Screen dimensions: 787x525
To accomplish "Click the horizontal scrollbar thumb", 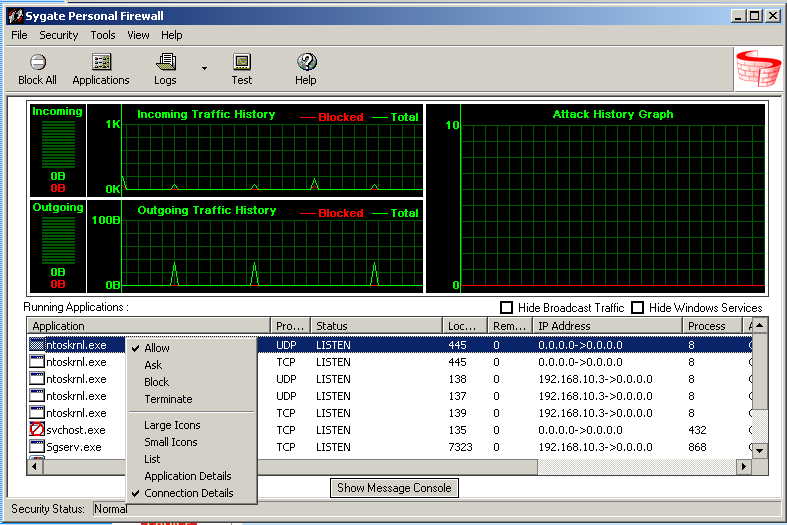I will [x=290, y=467].
